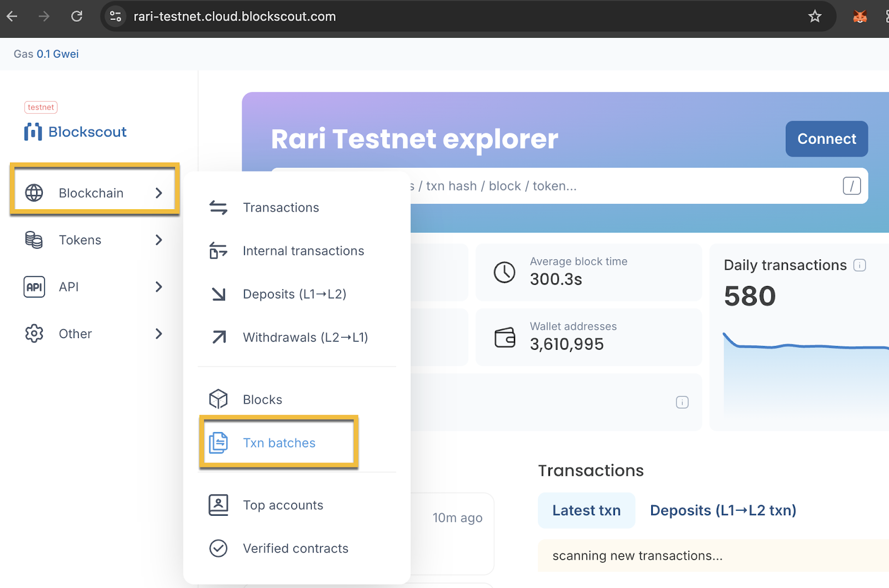This screenshot has width=889, height=588.
Task: Click the Gas 0.1 Gwei indicator
Action: [x=46, y=54]
